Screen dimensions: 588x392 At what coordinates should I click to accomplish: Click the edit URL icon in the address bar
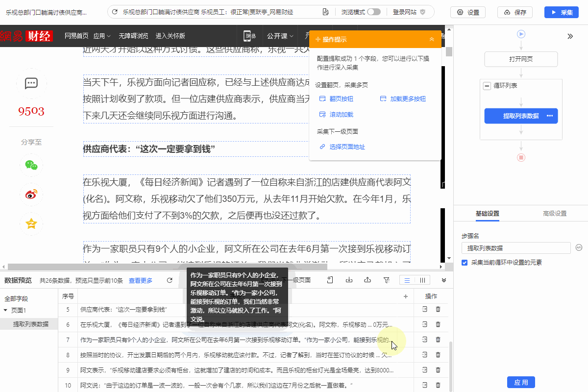pos(325,12)
